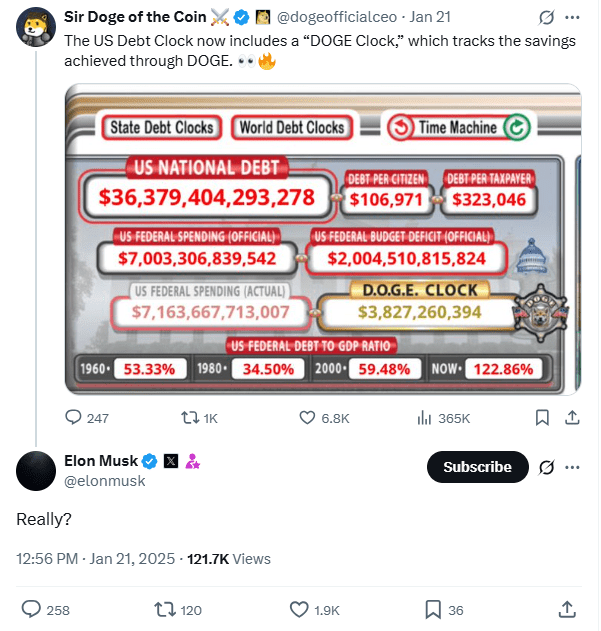Open more options on Elon Musk's reply

pos(572,467)
